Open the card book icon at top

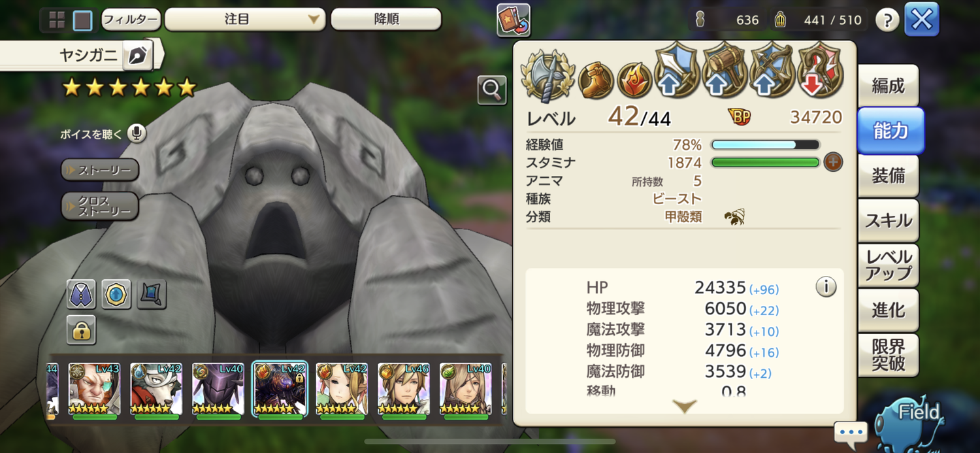(x=514, y=20)
